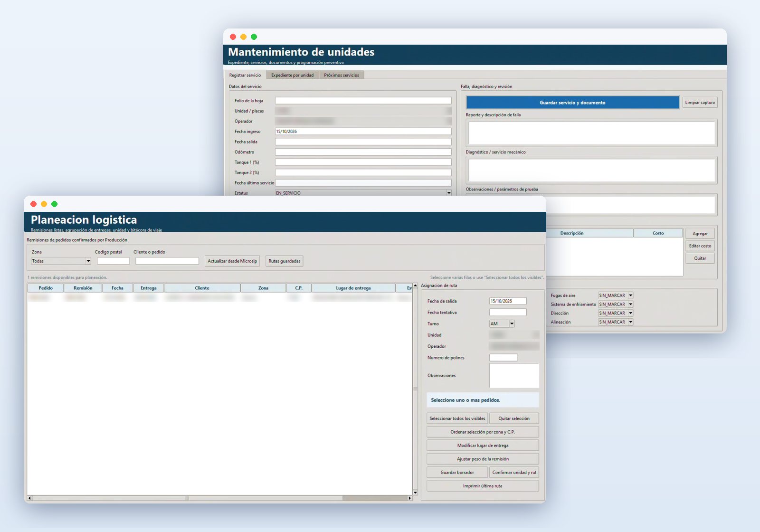This screenshot has height=532, width=760.
Task: Click the Quitar selección button
Action: coord(514,418)
